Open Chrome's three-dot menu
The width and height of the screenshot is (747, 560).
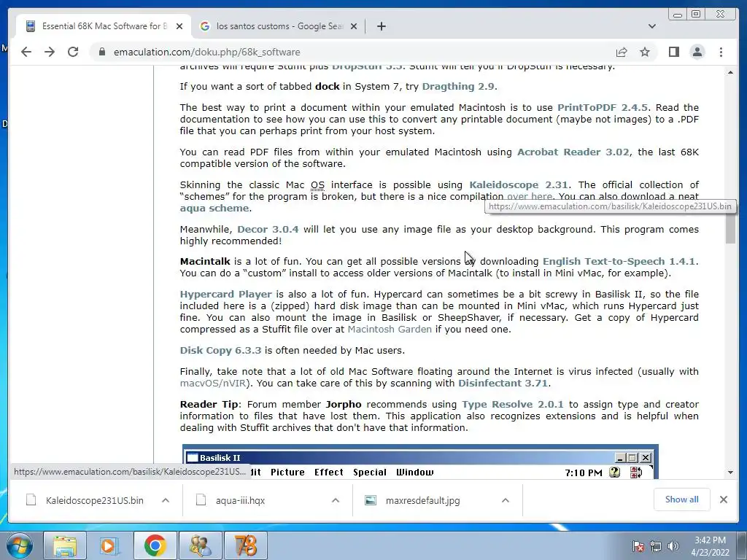click(721, 52)
